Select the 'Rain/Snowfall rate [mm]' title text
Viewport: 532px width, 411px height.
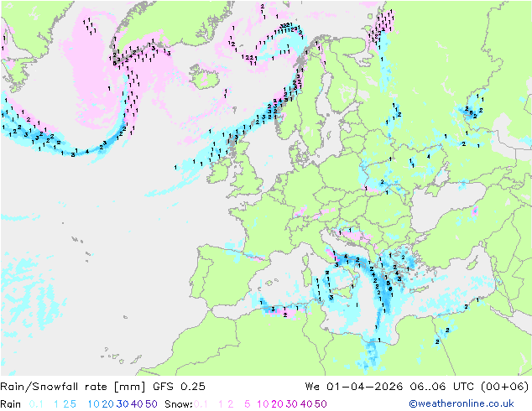tap(73, 387)
